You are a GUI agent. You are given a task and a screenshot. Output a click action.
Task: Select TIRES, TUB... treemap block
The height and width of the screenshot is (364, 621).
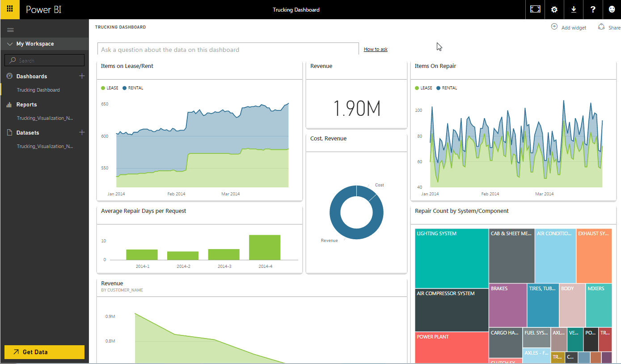click(x=543, y=305)
